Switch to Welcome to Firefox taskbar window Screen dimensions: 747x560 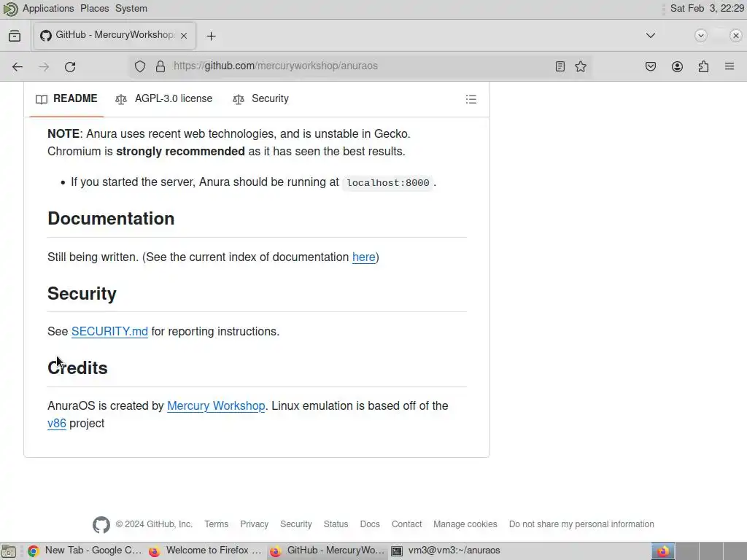point(205,551)
